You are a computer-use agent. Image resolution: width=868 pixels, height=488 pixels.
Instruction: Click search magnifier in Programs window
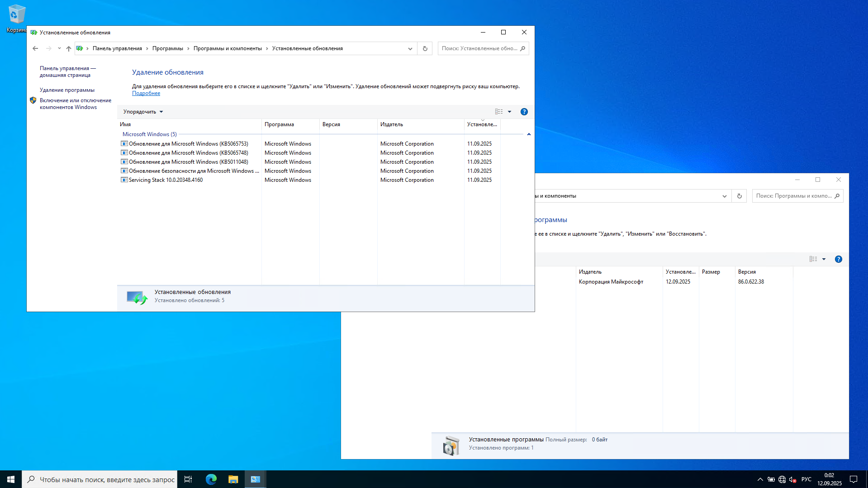837,196
